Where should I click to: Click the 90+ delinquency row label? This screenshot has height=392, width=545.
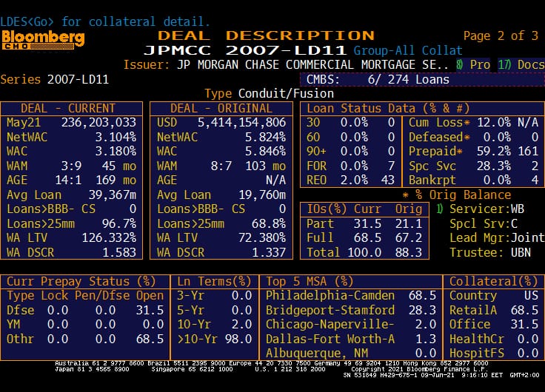(x=317, y=152)
